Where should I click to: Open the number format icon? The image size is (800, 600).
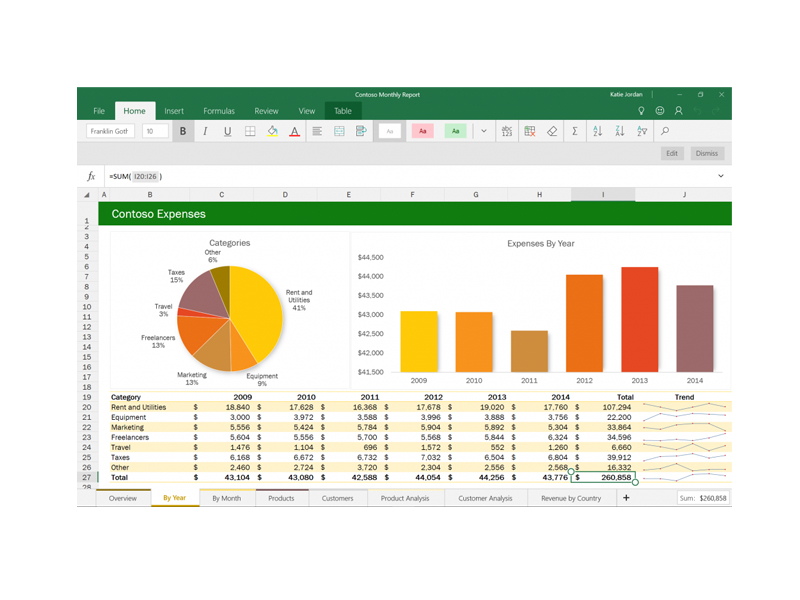point(507,131)
